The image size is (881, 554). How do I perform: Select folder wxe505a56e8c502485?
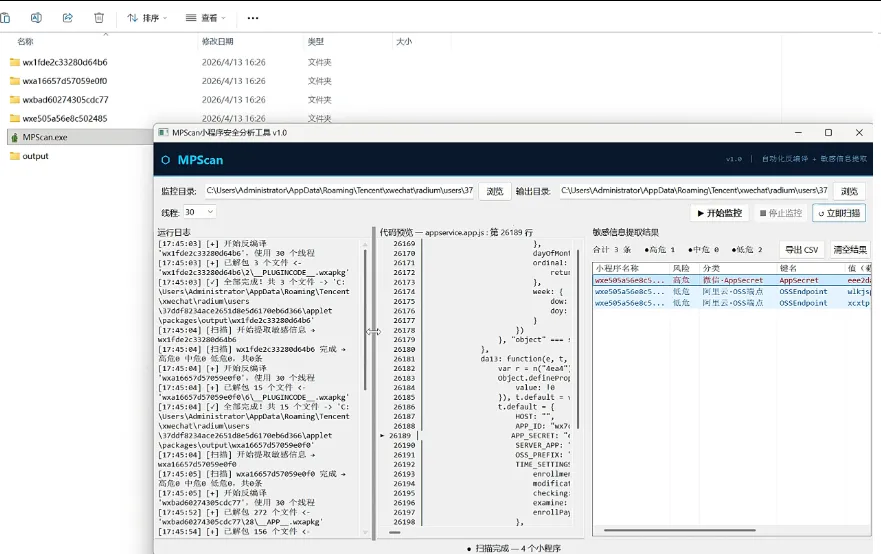[x=65, y=119]
